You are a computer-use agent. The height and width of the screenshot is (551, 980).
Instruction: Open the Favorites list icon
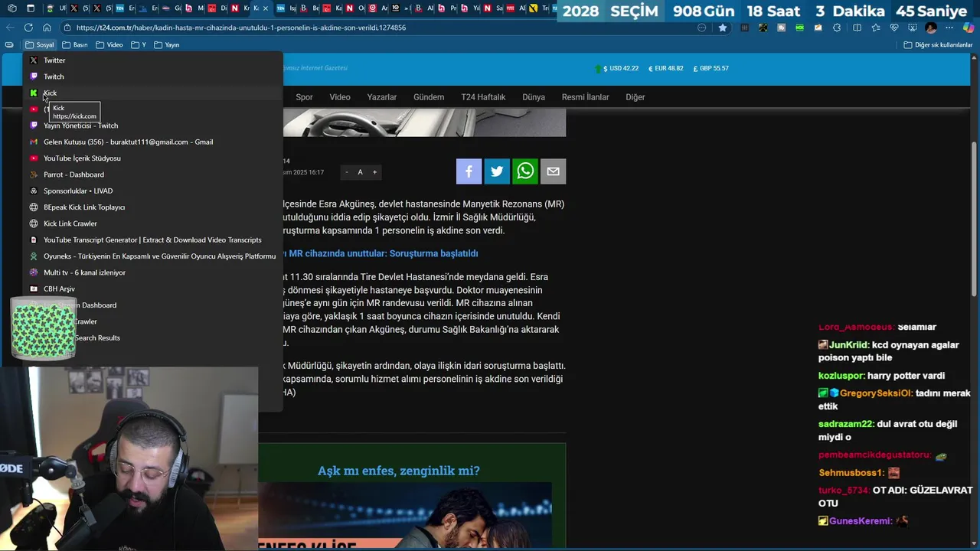click(x=875, y=28)
